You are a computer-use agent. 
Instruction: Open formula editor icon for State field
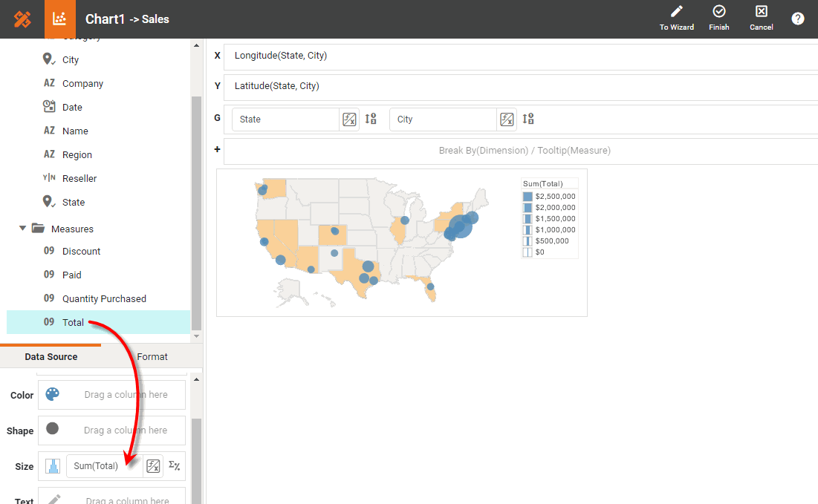pos(349,120)
